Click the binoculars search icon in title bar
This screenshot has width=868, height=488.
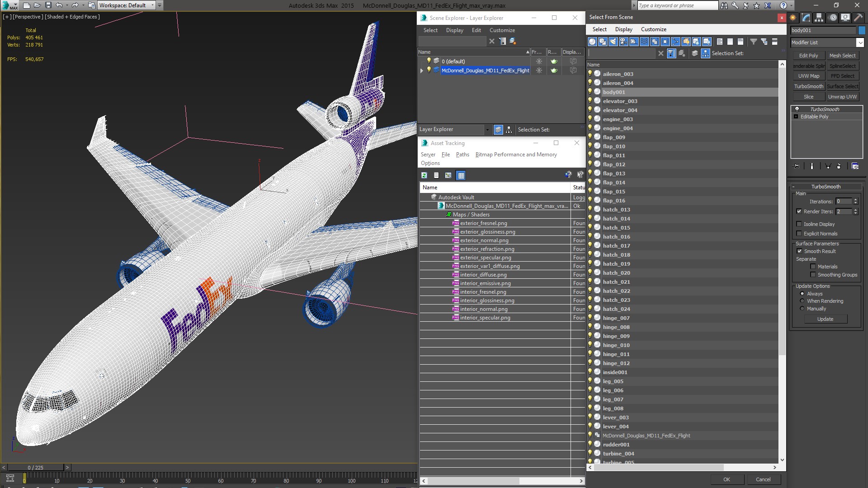point(724,5)
